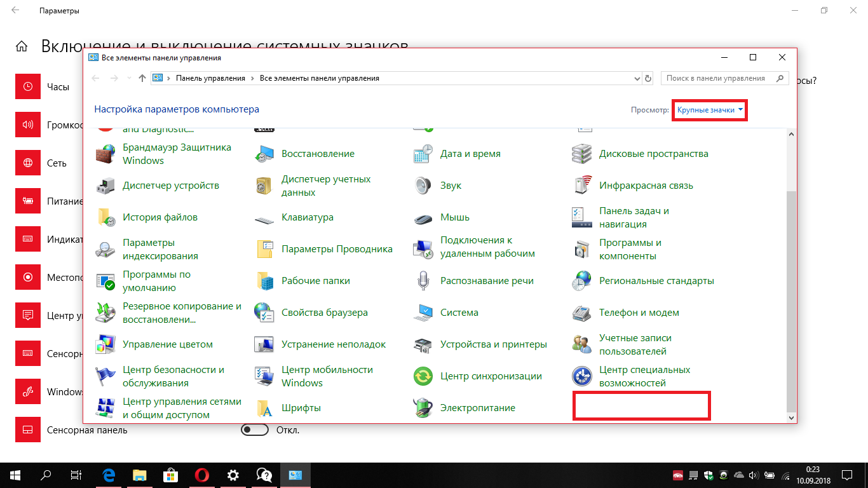Open the Дата и время calendar icon
Screen dimensions: 868x488
[423, 154]
